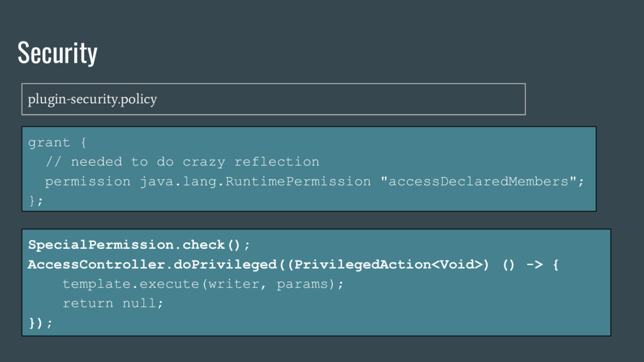Viewport: 644px width, 362px height.
Task: Click SpecialPermission.check(); line
Action: tap(139, 244)
